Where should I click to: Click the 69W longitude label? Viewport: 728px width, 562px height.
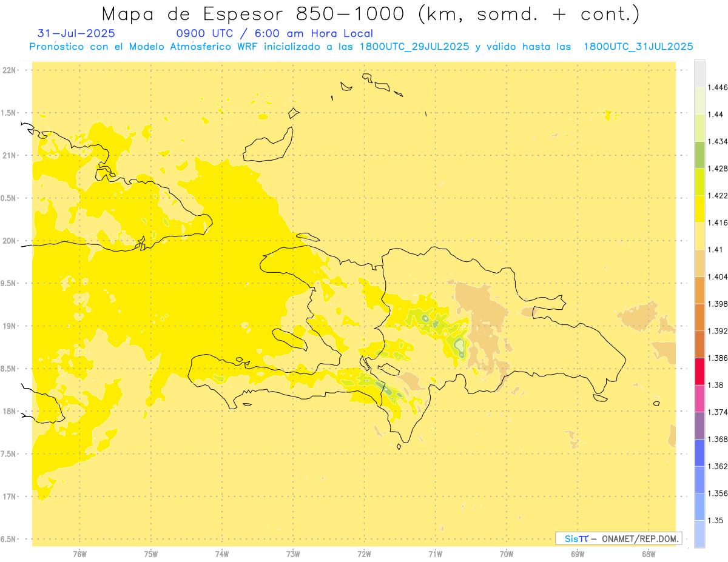coord(578,554)
